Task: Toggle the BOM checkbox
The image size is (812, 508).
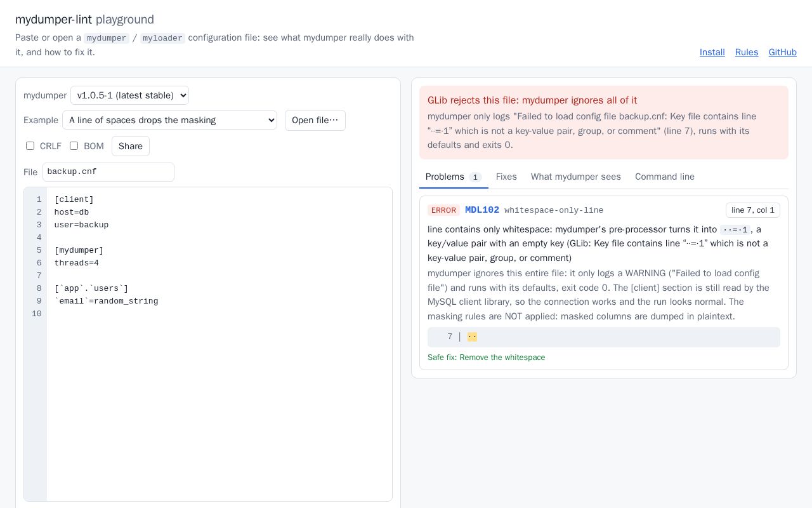Action: click(74, 146)
